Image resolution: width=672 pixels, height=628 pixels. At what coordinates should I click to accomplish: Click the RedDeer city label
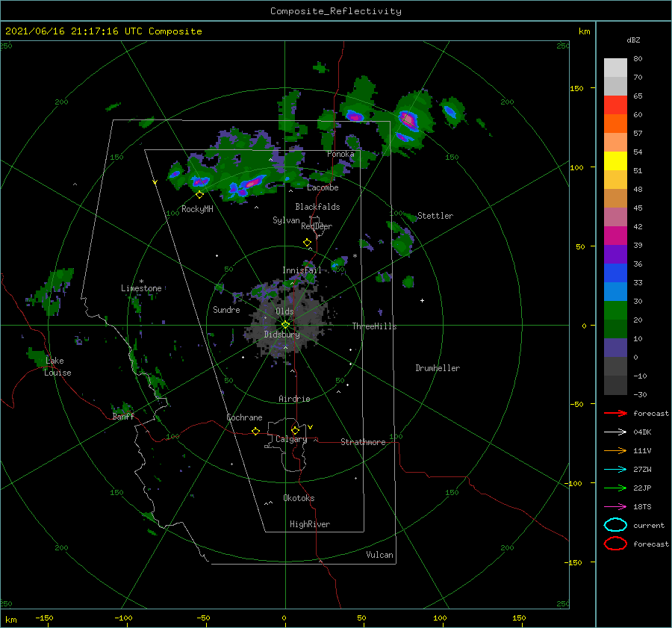[x=317, y=226]
